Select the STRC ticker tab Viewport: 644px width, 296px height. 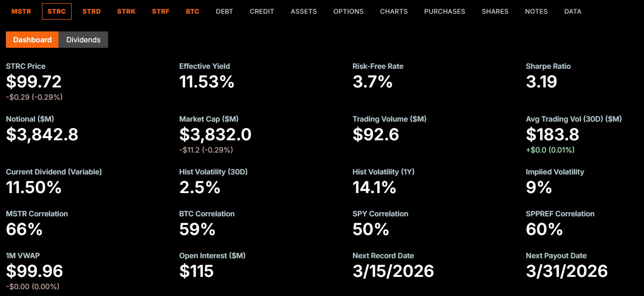pyautogui.click(x=57, y=11)
